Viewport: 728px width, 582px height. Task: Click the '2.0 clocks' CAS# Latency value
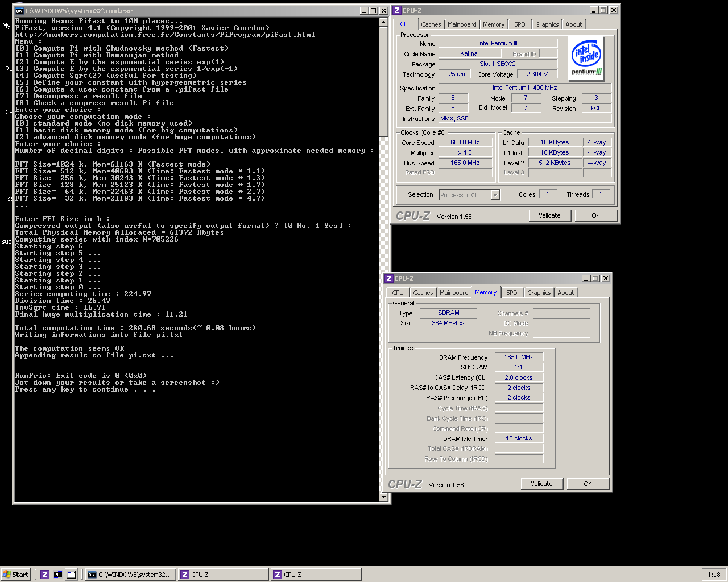click(x=519, y=377)
